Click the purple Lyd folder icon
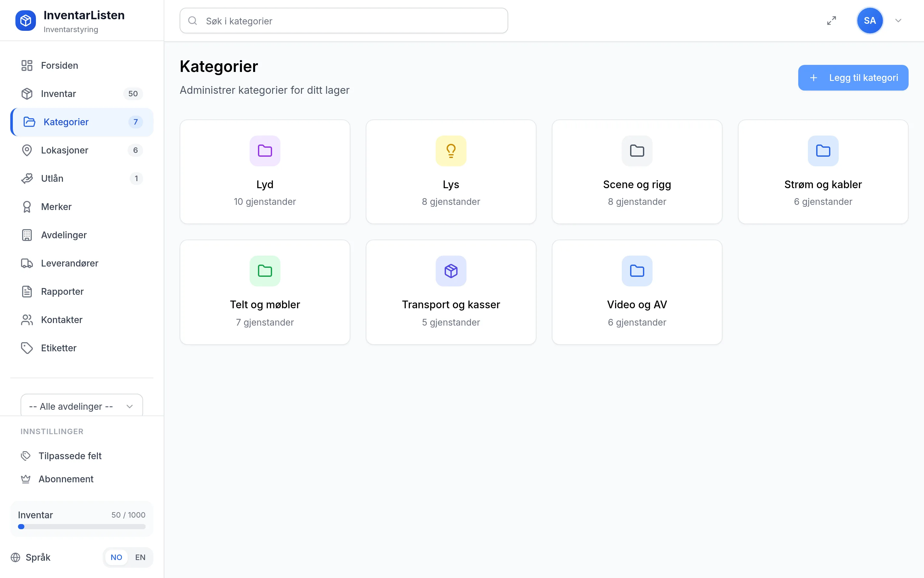 265,151
